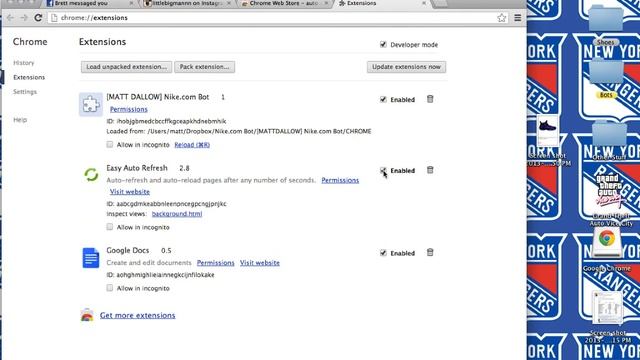Disable the Nike.com Bot Enabled checkbox
This screenshot has width=640, height=360.
click(383, 99)
